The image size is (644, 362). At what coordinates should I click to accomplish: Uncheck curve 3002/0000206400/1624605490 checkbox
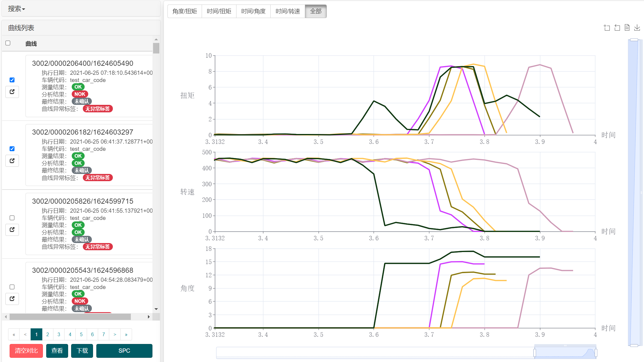pyautogui.click(x=12, y=80)
